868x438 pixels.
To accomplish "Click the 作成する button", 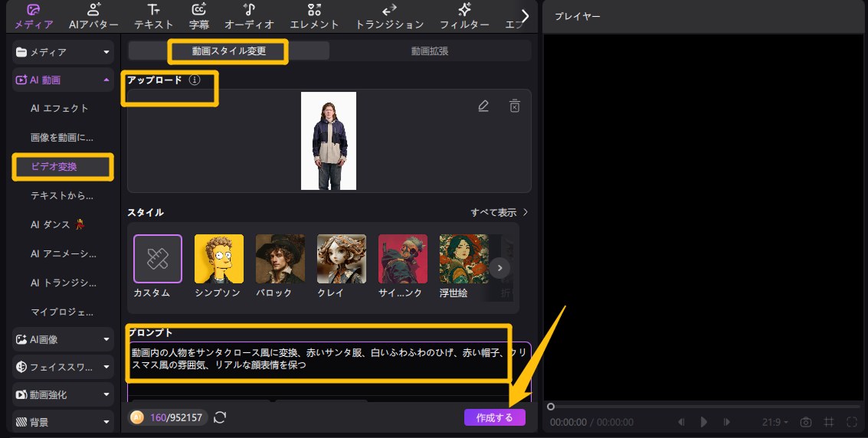I will tap(494, 417).
